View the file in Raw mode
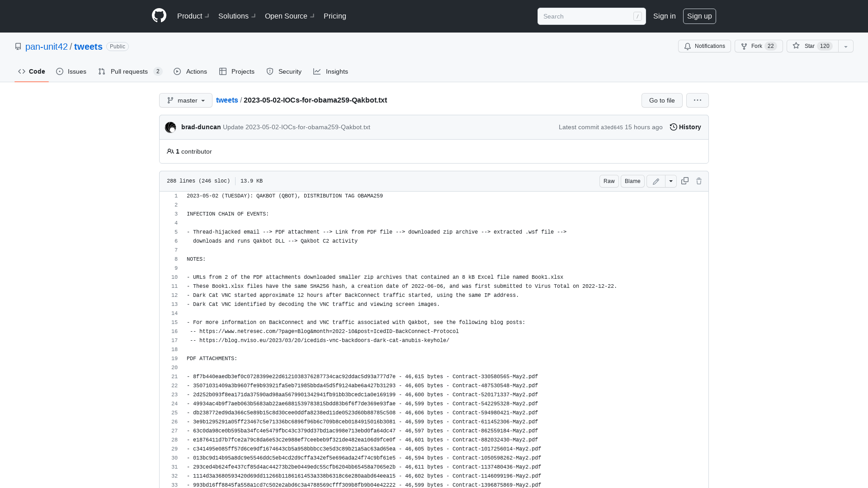The height and width of the screenshot is (488, 868). [x=609, y=181]
